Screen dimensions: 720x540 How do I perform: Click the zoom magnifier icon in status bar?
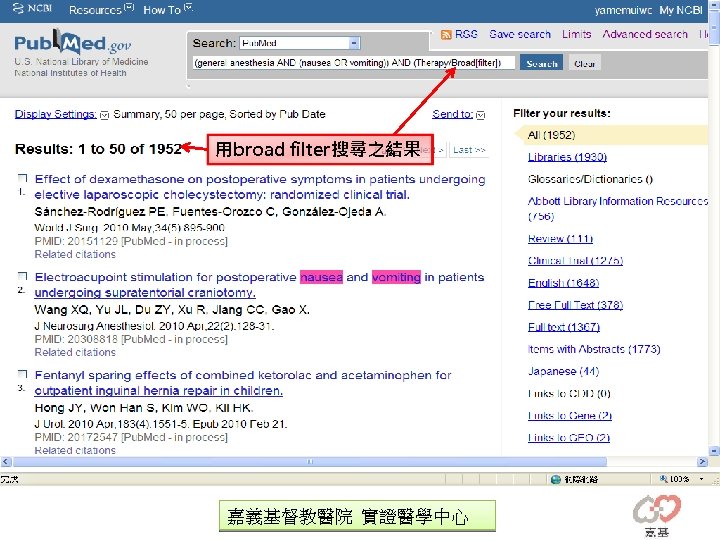pos(663,478)
